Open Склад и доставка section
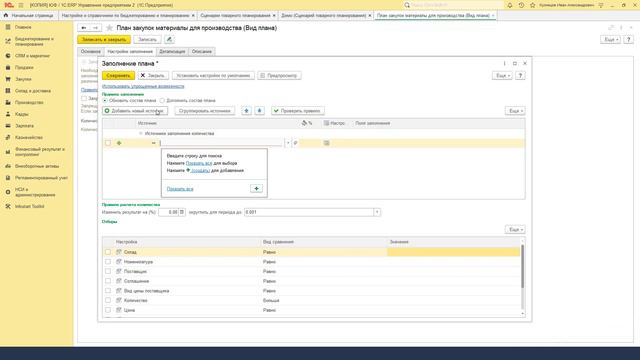The image size is (640, 360). (33, 91)
